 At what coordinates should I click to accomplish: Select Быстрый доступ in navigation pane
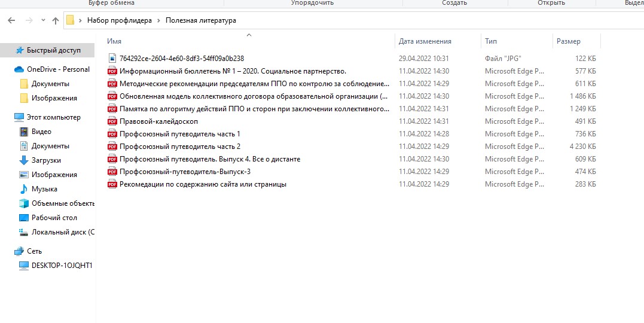click(x=53, y=50)
